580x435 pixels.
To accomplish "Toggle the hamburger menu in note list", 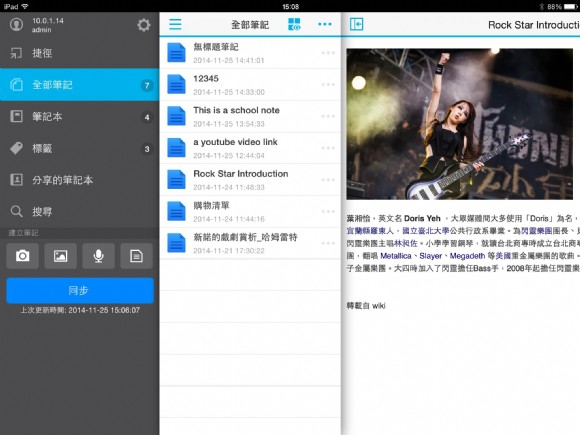I will point(175,24).
